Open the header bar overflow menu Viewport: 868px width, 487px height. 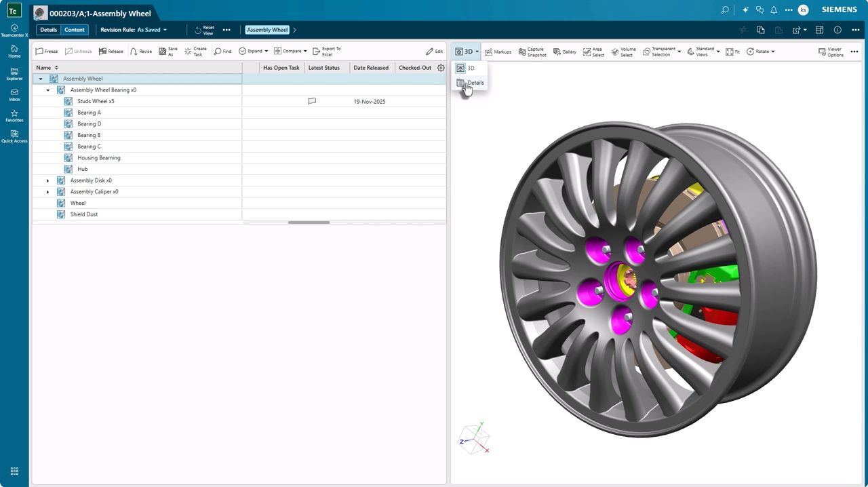pos(856,30)
